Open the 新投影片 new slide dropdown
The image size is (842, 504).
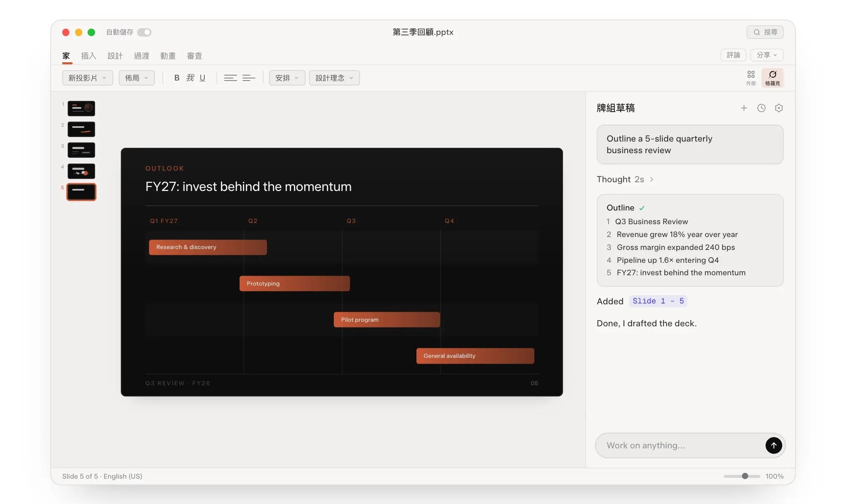[88, 78]
